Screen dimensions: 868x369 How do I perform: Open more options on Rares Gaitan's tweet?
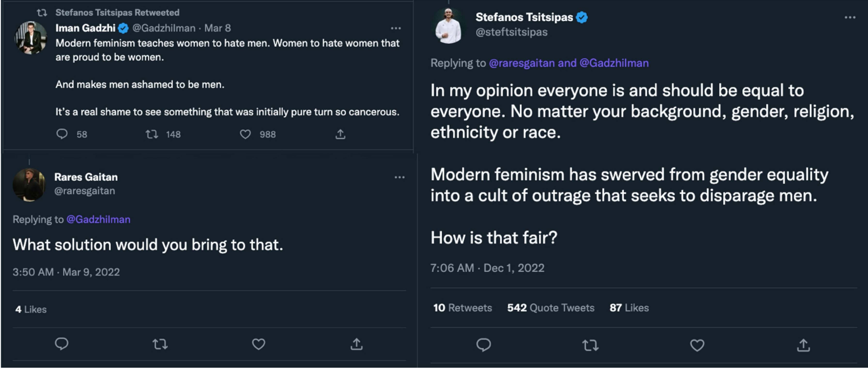tap(399, 177)
